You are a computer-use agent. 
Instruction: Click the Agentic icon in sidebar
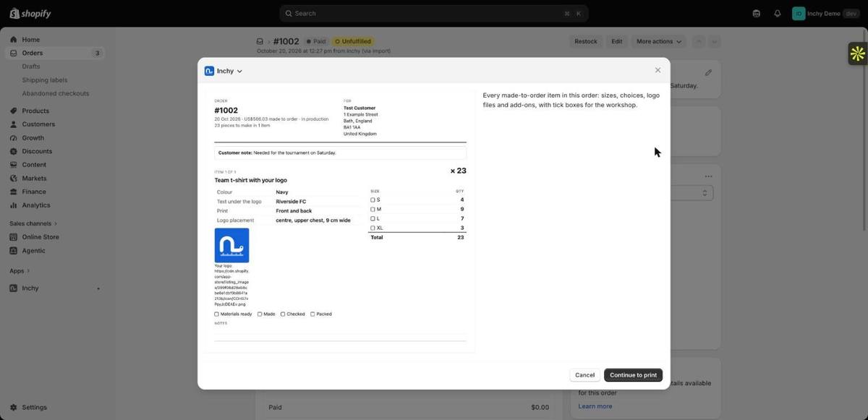[x=13, y=251]
